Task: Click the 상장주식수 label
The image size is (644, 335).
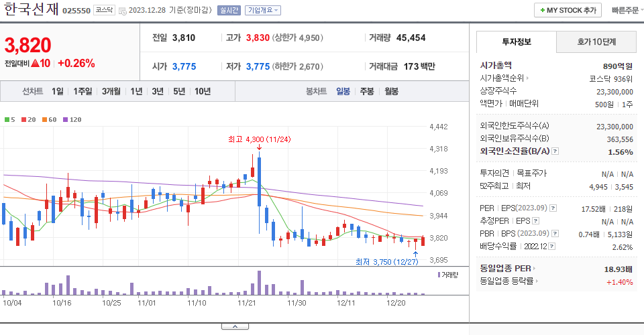Action: pos(498,90)
